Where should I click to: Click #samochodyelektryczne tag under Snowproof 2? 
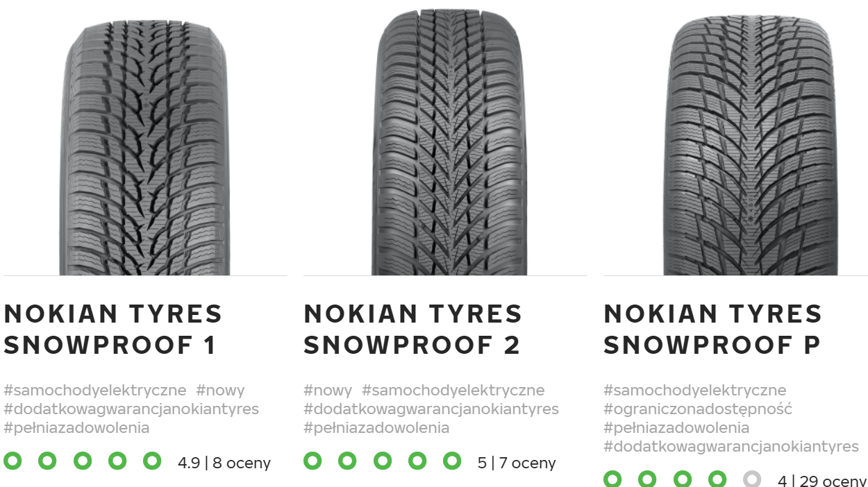[453, 391]
